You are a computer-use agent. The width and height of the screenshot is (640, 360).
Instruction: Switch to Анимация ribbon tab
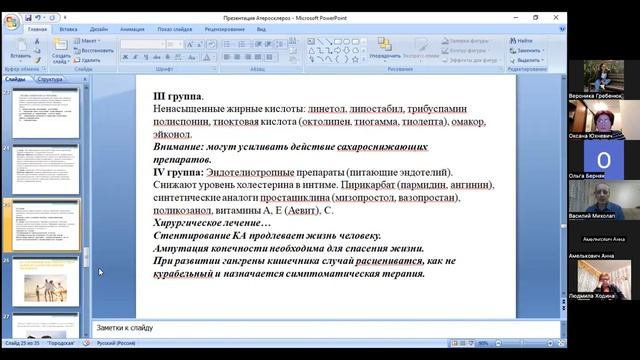pos(132,29)
